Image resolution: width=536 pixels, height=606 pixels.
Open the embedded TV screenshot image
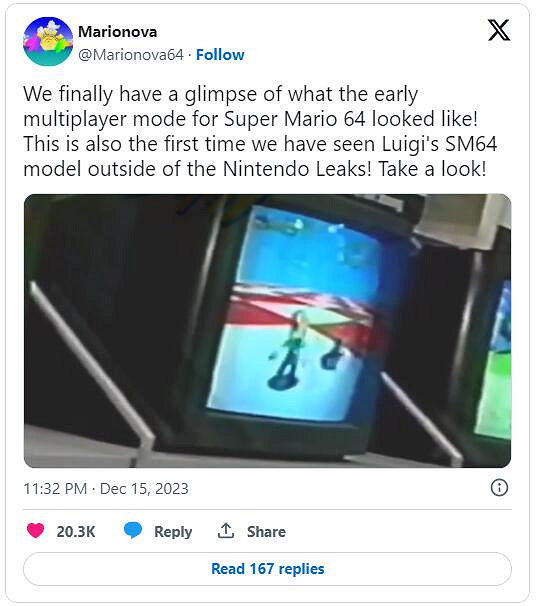[x=267, y=331]
